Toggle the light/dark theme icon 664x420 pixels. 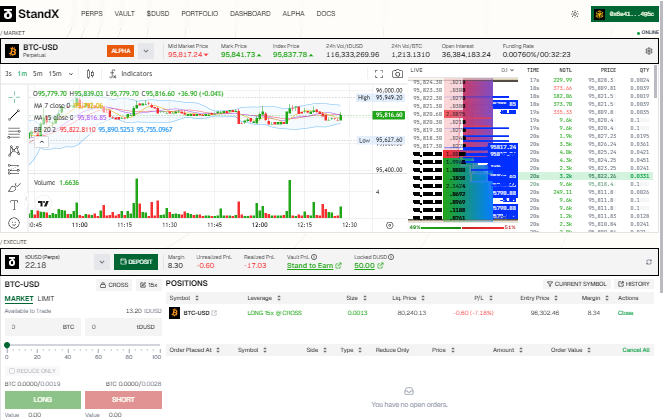point(575,14)
